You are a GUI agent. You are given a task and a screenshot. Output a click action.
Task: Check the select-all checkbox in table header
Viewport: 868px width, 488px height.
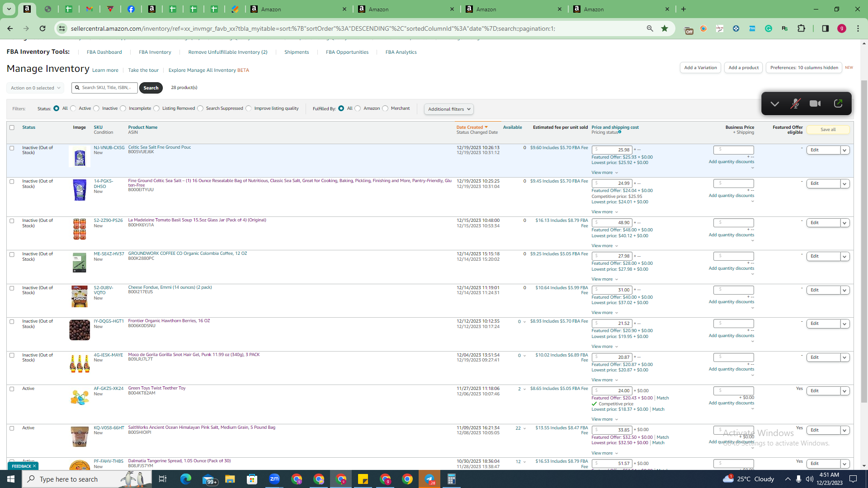[12, 127]
